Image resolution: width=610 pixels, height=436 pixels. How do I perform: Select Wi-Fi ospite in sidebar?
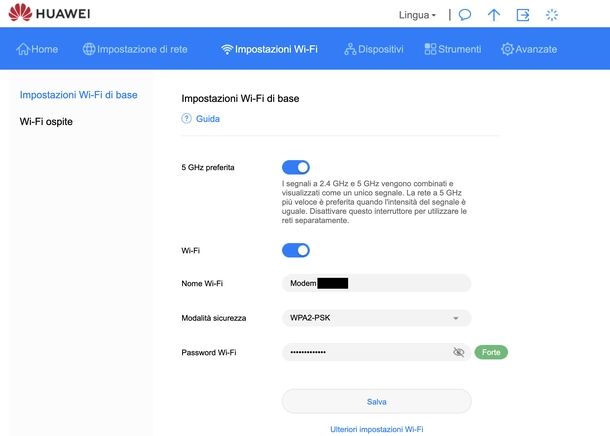tap(46, 121)
